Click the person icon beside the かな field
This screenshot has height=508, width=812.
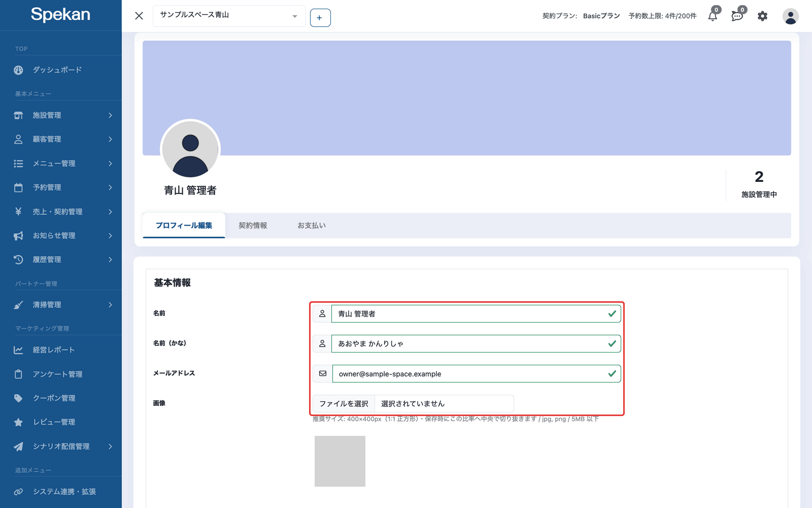[x=322, y=344]
